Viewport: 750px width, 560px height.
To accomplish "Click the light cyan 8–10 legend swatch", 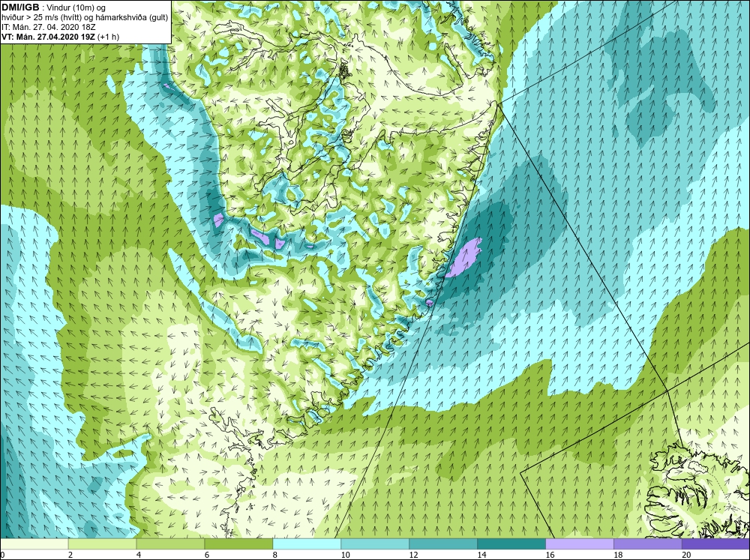I will pos(307,544).
